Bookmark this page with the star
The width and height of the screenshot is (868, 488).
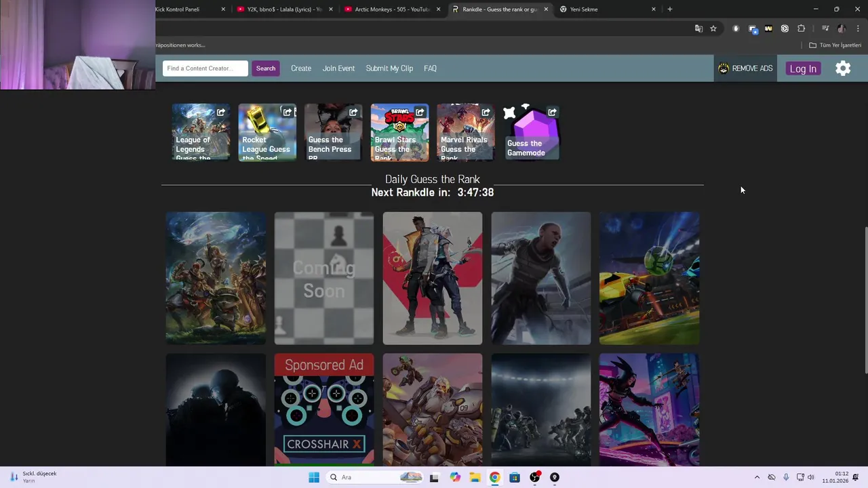point(713,28)
